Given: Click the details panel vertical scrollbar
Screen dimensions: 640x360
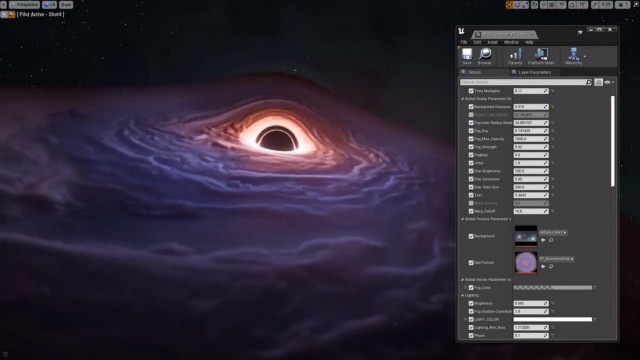Looking at the screenshot, I should [613, 141].
